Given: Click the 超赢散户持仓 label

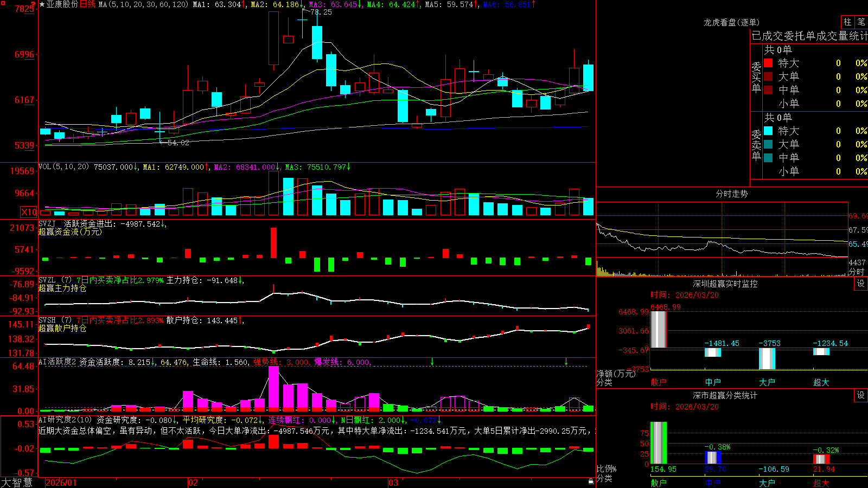Looking at the screenshot, I should point(62,328).
